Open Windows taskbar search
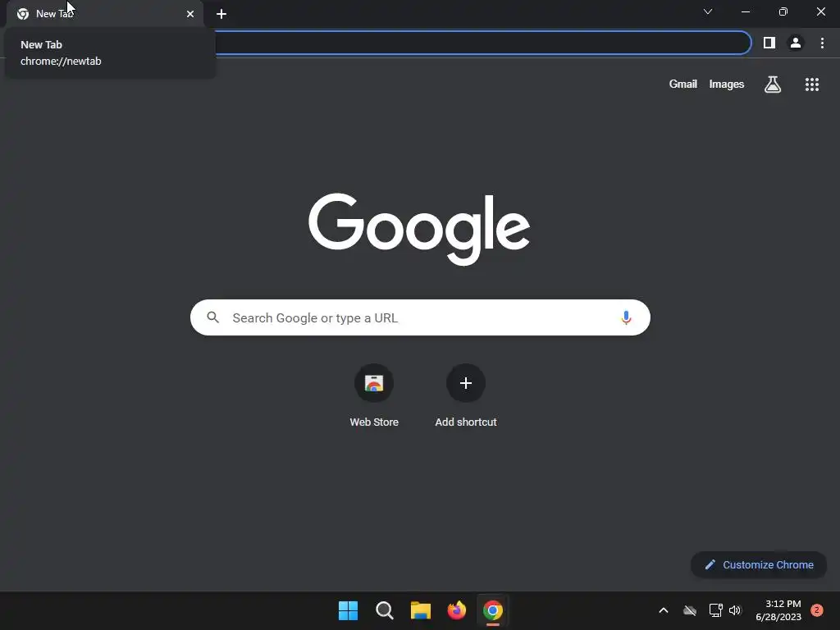The image size is (840, 630). 385,610
